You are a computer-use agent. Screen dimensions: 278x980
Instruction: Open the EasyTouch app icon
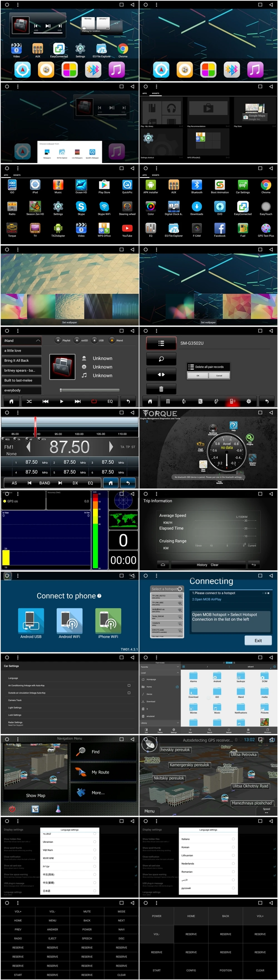[x=266, y=207]
